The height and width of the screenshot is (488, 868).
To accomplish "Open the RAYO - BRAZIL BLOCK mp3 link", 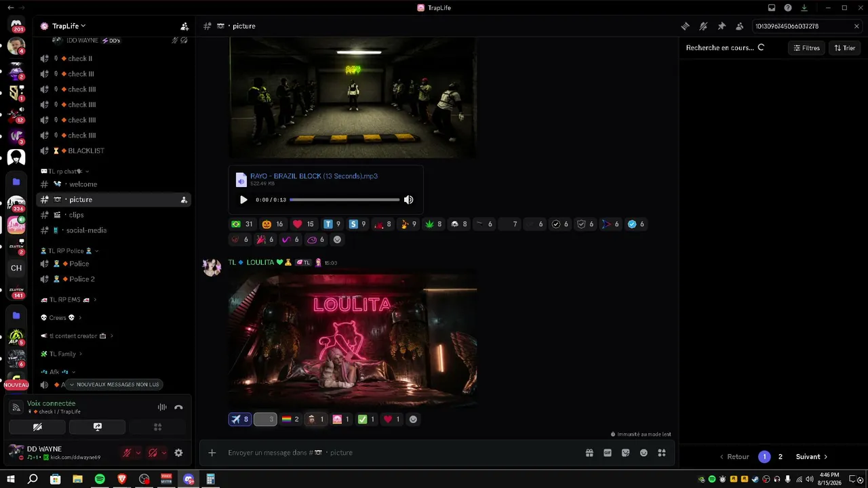I will [x=314, y=176].
